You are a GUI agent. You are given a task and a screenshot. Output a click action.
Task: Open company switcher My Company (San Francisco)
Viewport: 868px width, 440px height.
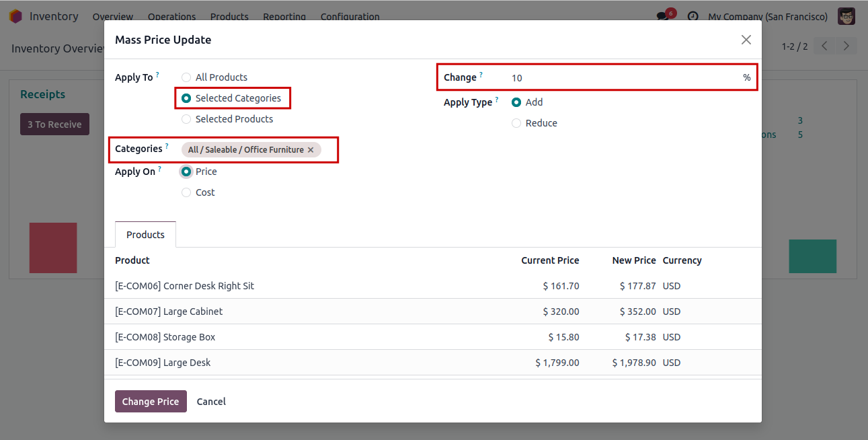click(768, 16)
